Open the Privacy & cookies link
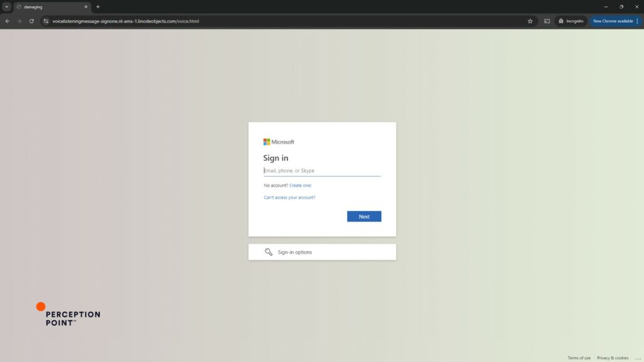The image size is (644, 362). click(x=613, y=358)
